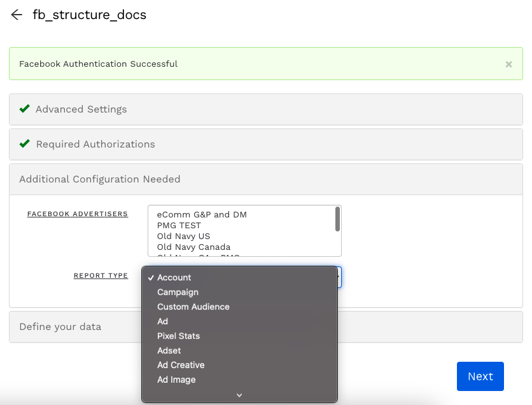The width and height of the screenshot is (532, 405).
Task: Click the back arrow icon
Action: pos(17,15)
